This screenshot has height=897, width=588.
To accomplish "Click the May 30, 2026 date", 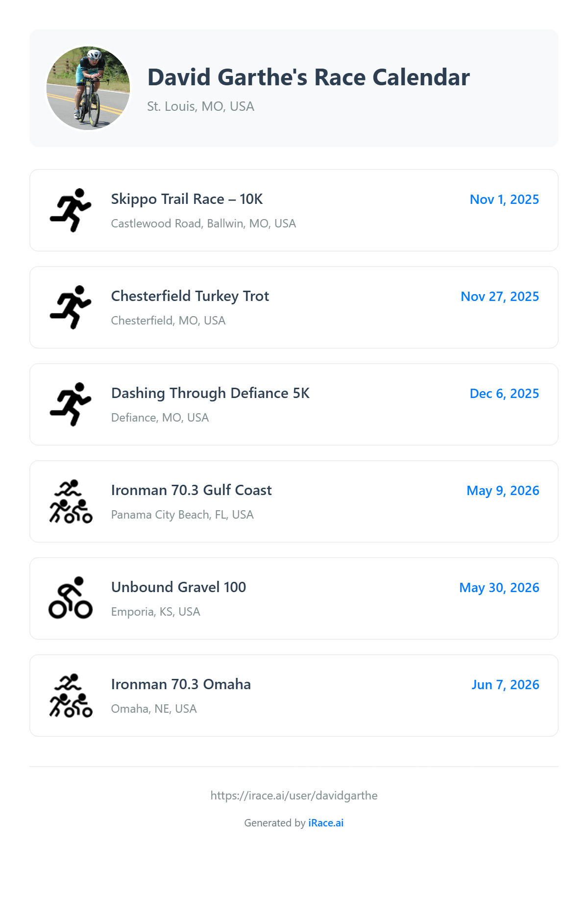I will pyautogui.click(x=499, y=588).
